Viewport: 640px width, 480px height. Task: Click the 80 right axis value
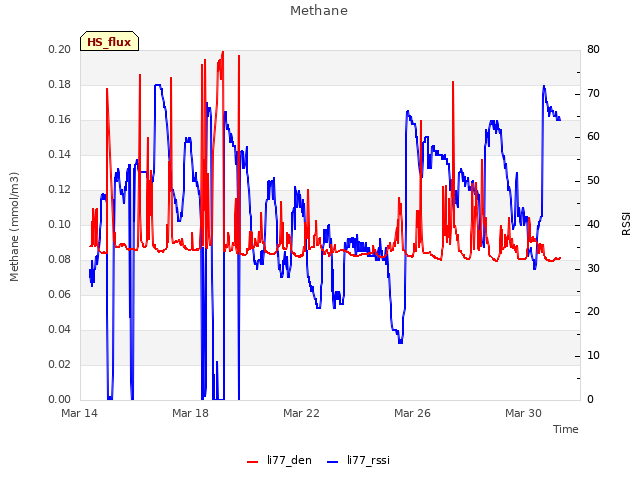point(593,49)
